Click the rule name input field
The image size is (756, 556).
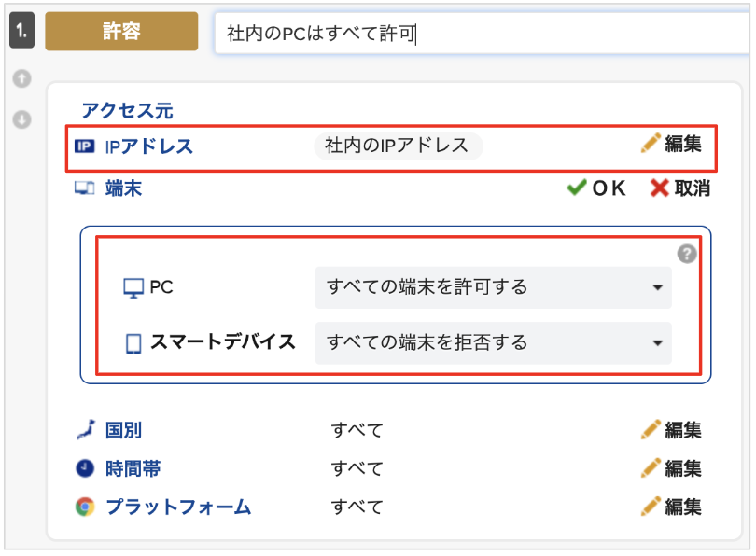point(483,34)
